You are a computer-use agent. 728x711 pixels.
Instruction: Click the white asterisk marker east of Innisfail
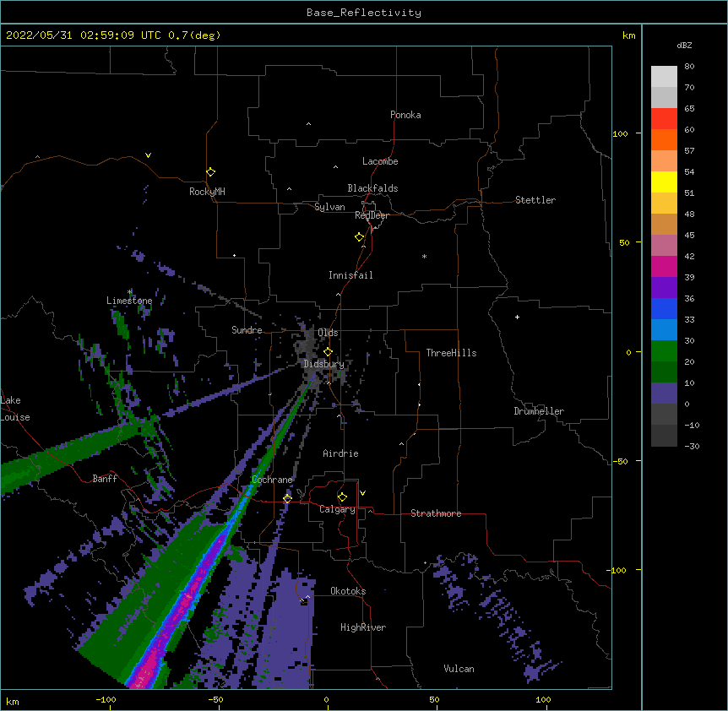pos(424,256)
